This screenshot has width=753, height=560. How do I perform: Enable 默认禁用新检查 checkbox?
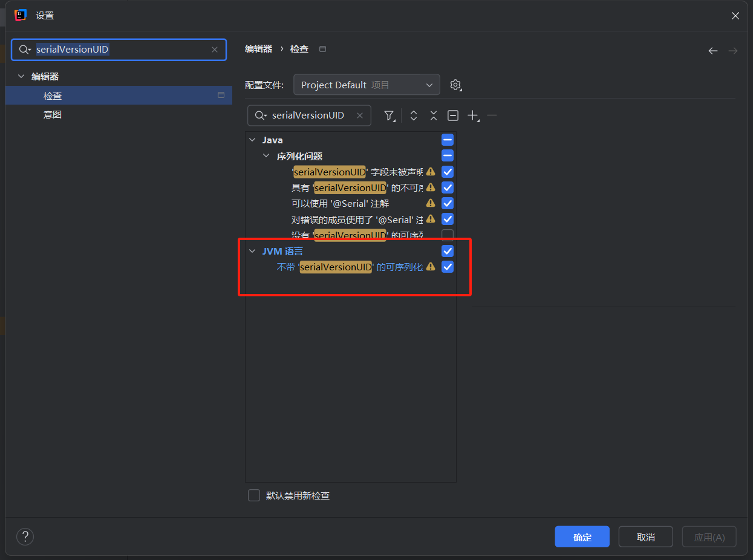[254, 495]
